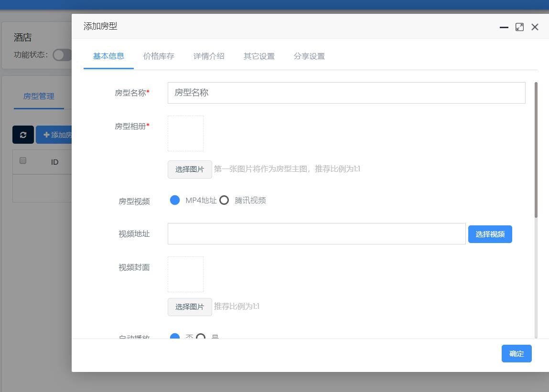Toggle the 功能状态 switch in background page
This screenshot has height=392, width=549.
(62, 55)
